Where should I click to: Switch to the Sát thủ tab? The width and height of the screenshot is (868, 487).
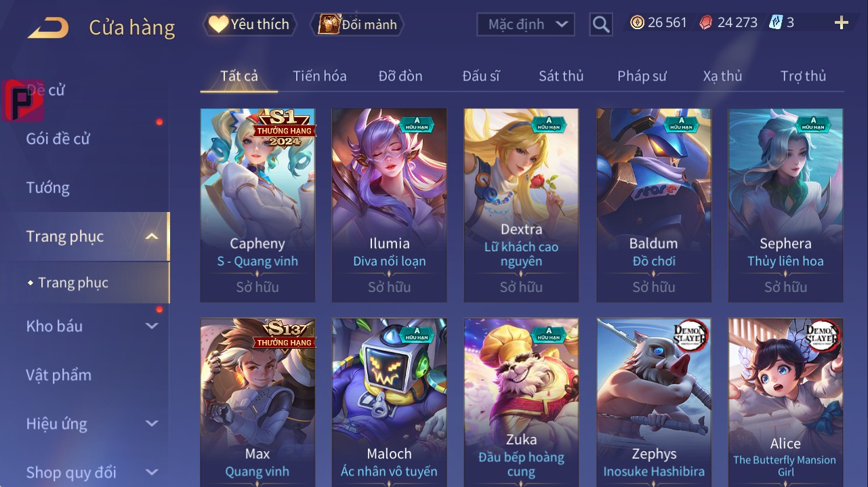[561, 76]
